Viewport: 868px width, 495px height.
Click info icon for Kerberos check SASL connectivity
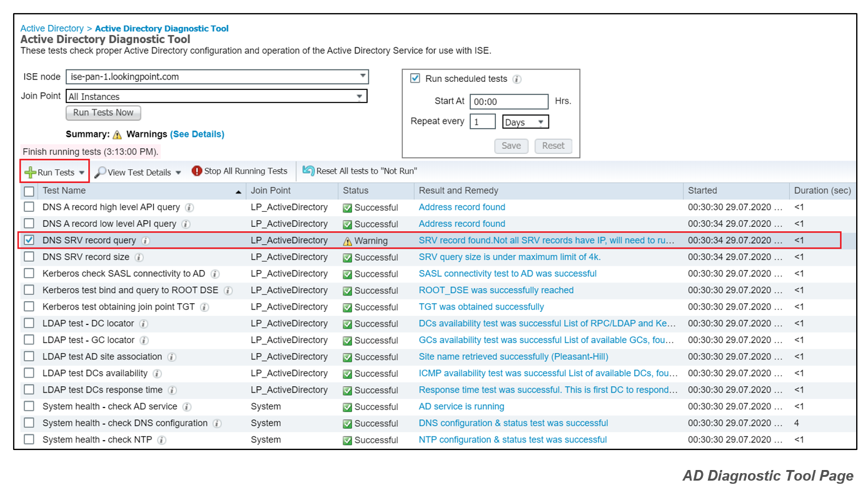[215, 274]
